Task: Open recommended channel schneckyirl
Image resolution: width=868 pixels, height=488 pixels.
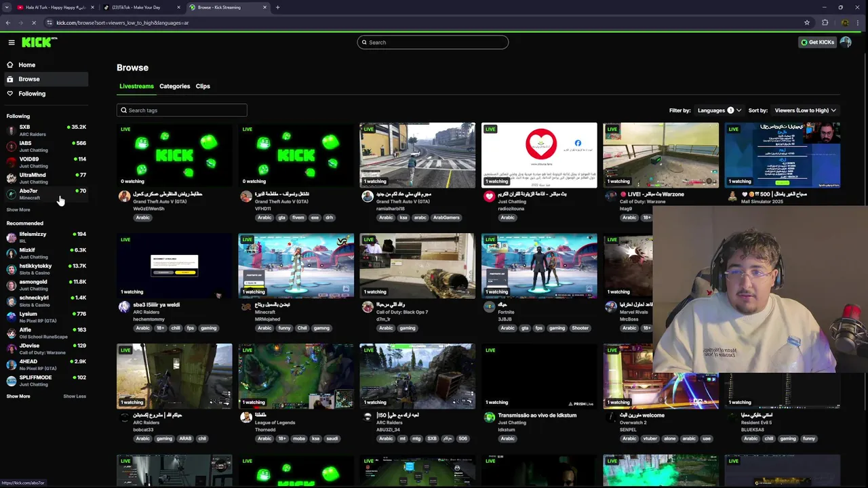Action: (x=46, y=301)
